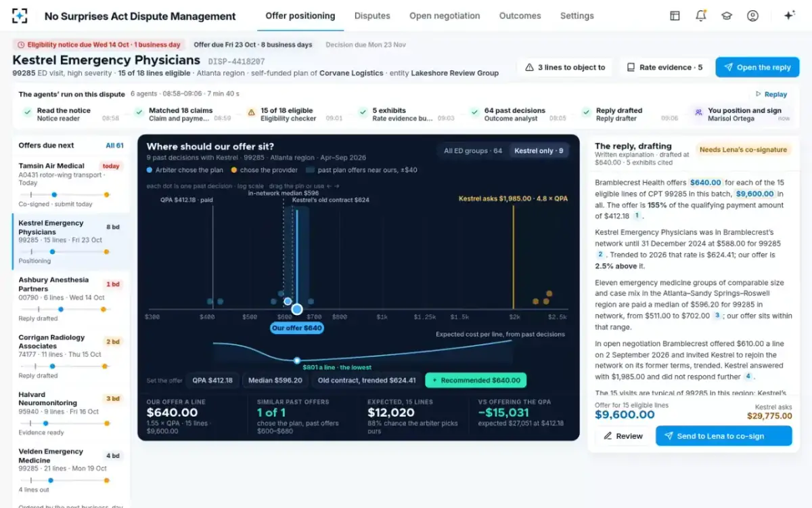
Task: Click the send icon in Send to Lena button
Action: coord(669,436)
